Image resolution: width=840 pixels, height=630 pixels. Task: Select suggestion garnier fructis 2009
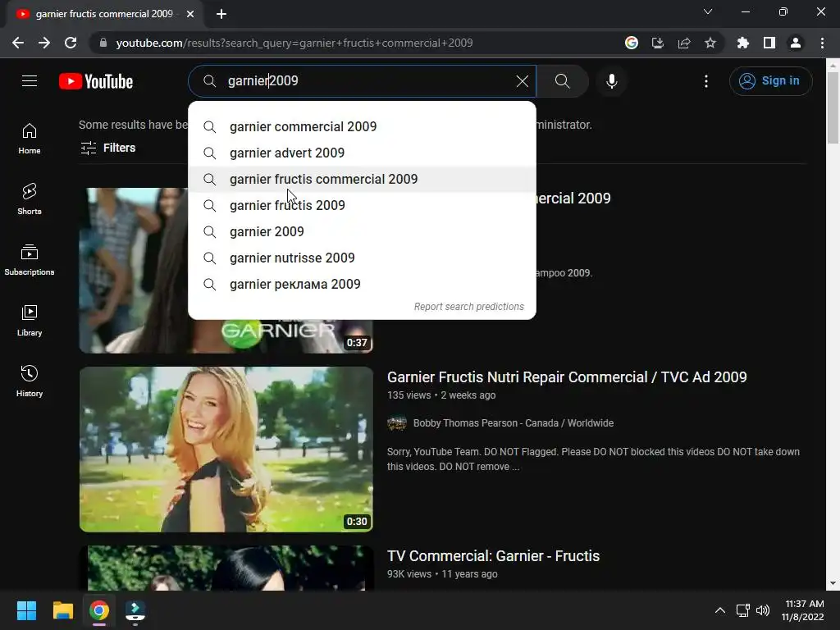click(362, 206)
